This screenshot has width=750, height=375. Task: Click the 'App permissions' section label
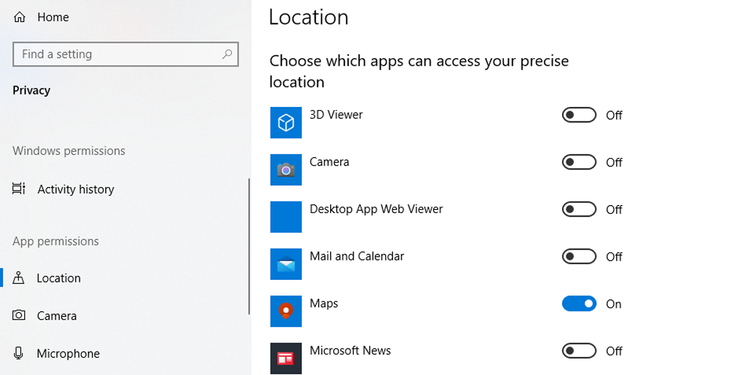pos(55,241)
